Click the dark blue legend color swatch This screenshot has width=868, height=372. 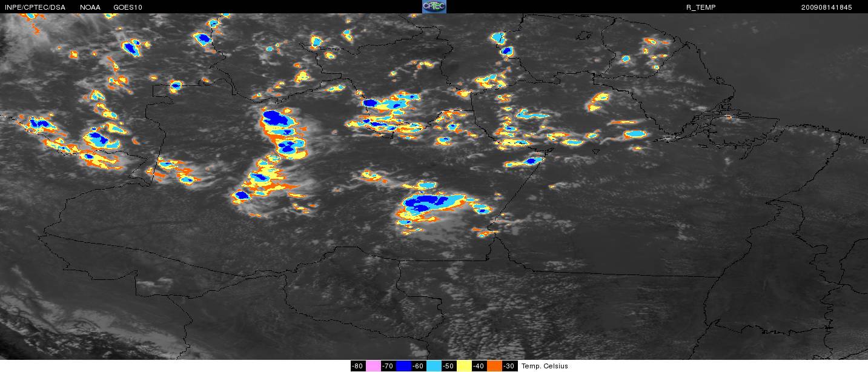403,366
